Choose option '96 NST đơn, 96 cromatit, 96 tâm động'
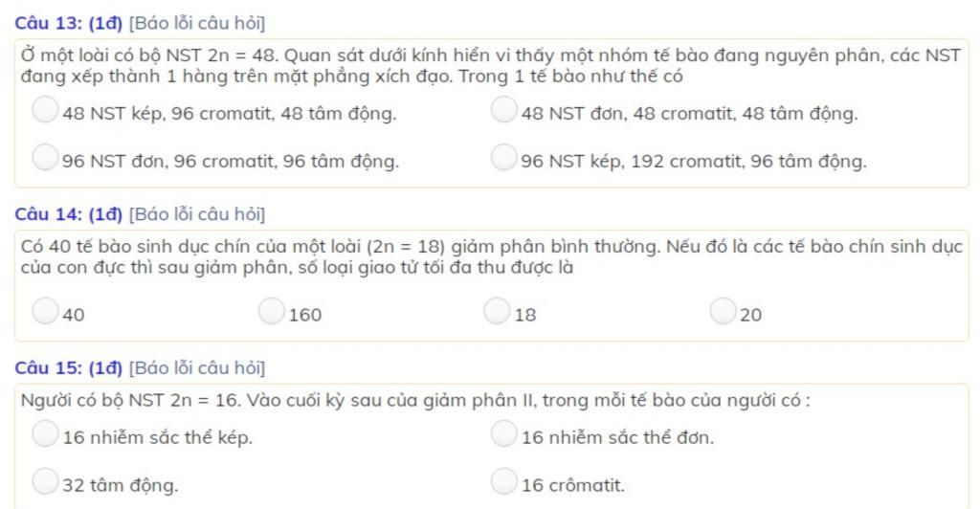Screen dimensions: 980x509 pos(45,157)
